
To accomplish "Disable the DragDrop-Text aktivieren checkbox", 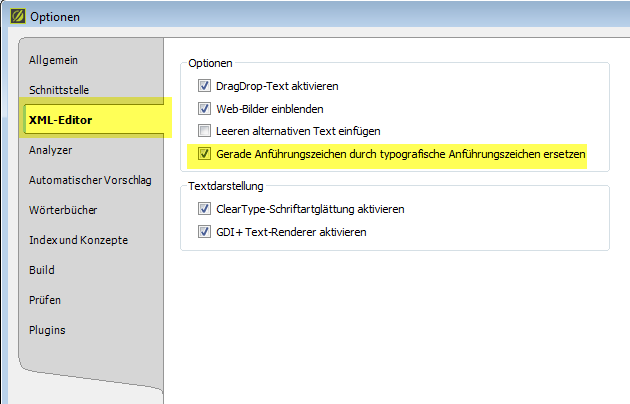I will pyautogui.click(x=205, y=87).
